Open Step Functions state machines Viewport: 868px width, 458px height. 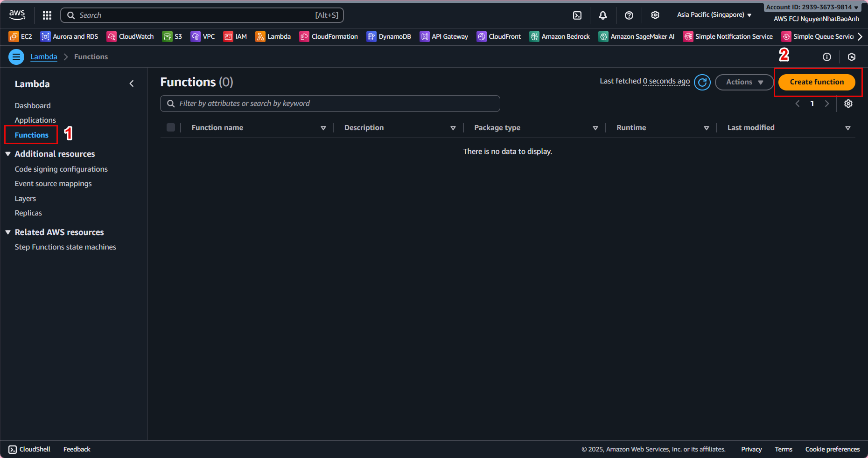pos(65,247)
